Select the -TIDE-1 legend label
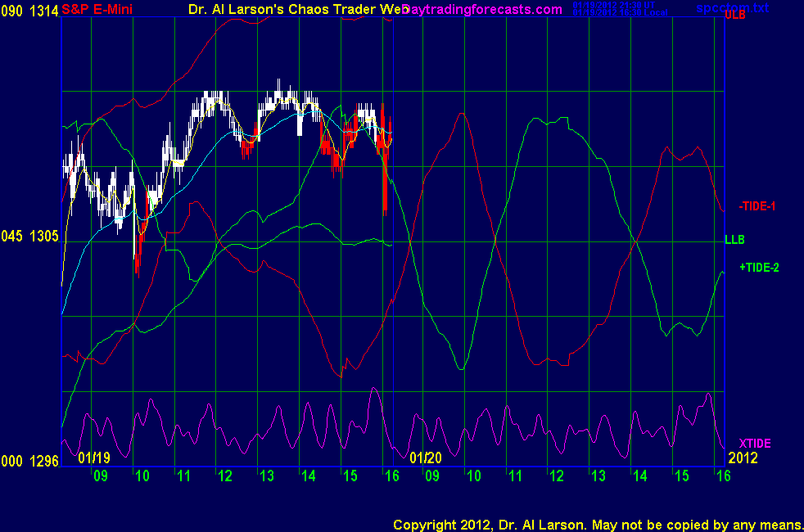Viewport: 804px width, 532px height. [757, 206]
